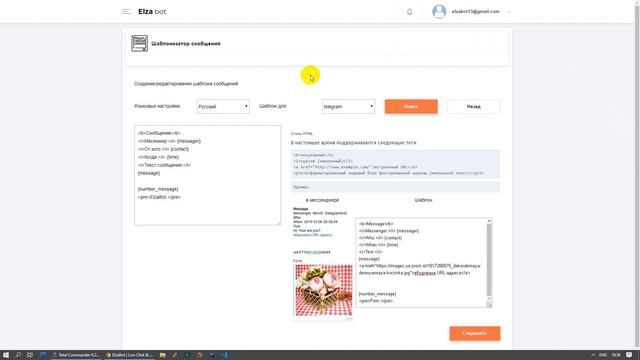640x360 pixels.
Task: Click the {number_message} line in main template
Action: pyautogui.click(x=158, y=189)
